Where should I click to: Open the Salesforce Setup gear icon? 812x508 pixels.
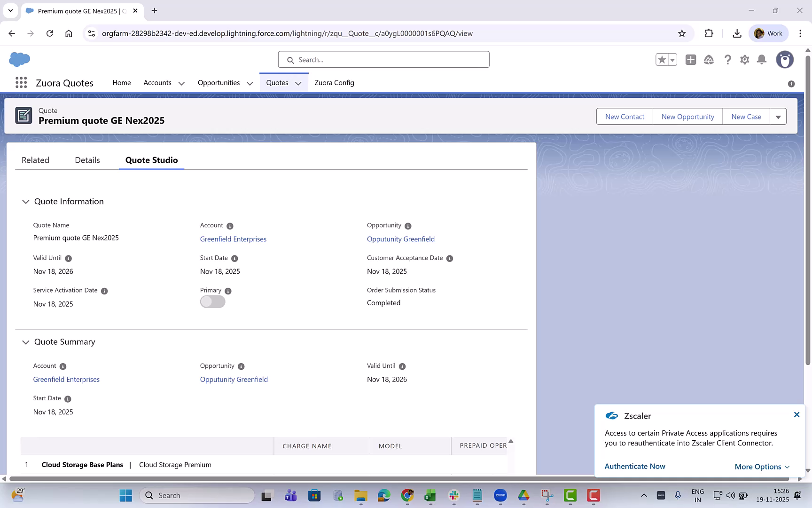[745, 60]
